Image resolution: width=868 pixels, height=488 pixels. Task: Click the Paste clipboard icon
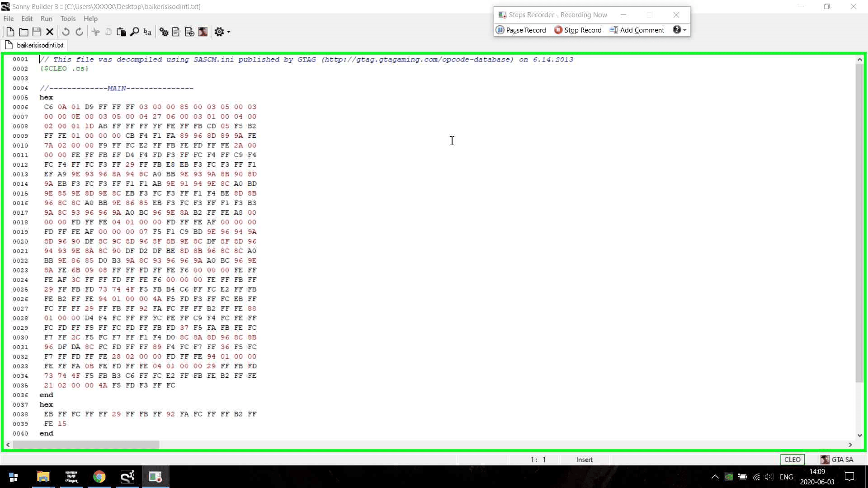[121, 32]
